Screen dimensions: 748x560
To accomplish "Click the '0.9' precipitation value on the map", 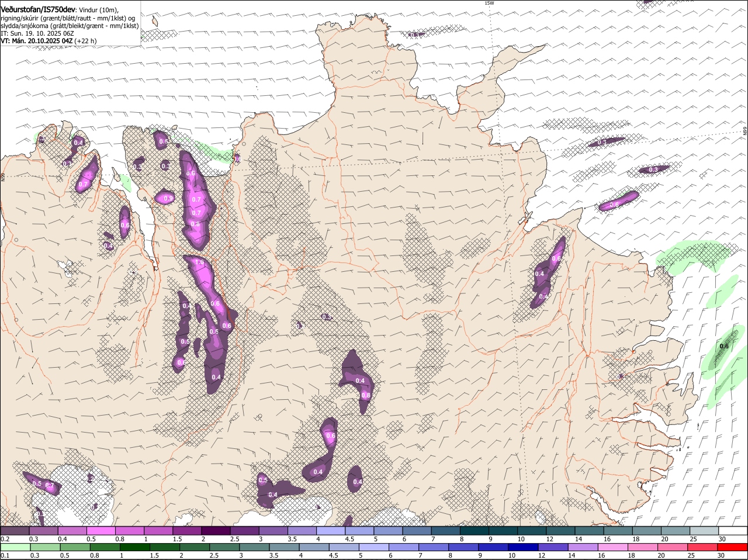I will [x=168, y=199].
